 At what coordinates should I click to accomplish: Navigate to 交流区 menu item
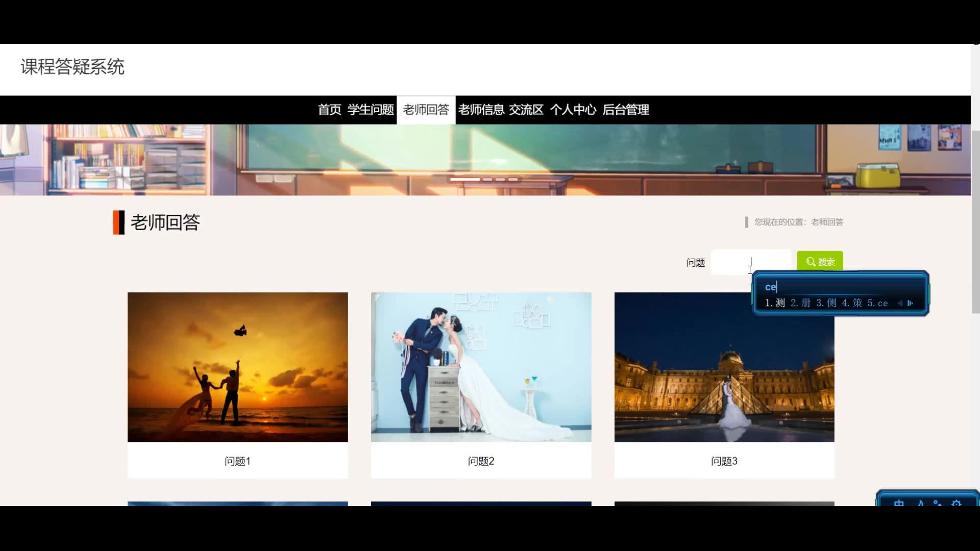pyautogui.click(x=526, y=110)
